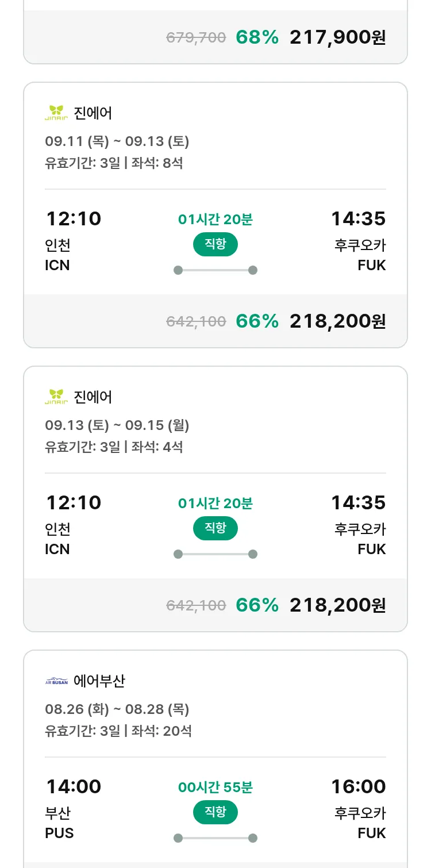Tap 직항 badge on 09.11 Jin Air flight
Screen dimensions: 431x868
[x=215, y=244]
